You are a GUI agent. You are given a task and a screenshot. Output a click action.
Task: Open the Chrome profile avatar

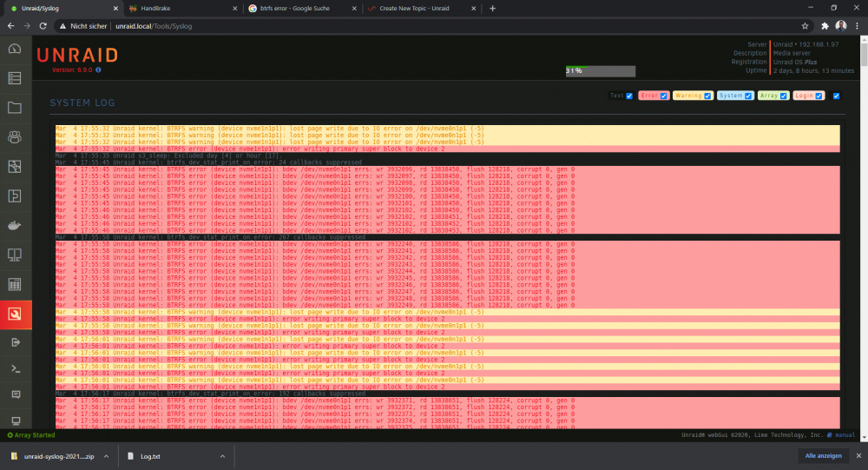(841, 25)
